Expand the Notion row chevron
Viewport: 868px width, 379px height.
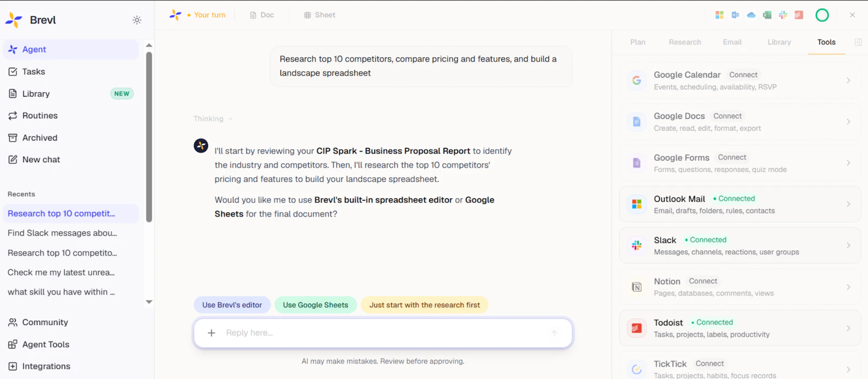pyautogui.click(x=848, y=287)
